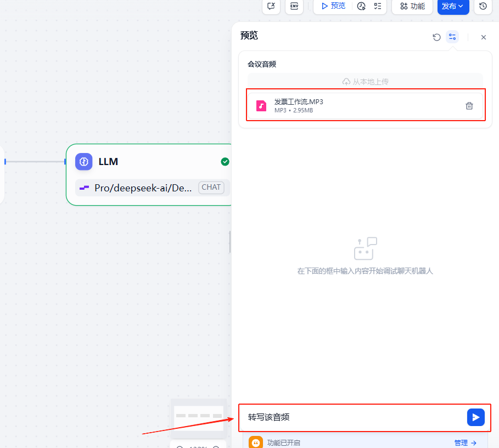The image size is (499, 448).
Task: Click the restart conversation icon in preview panel
Action: point(436,37)
